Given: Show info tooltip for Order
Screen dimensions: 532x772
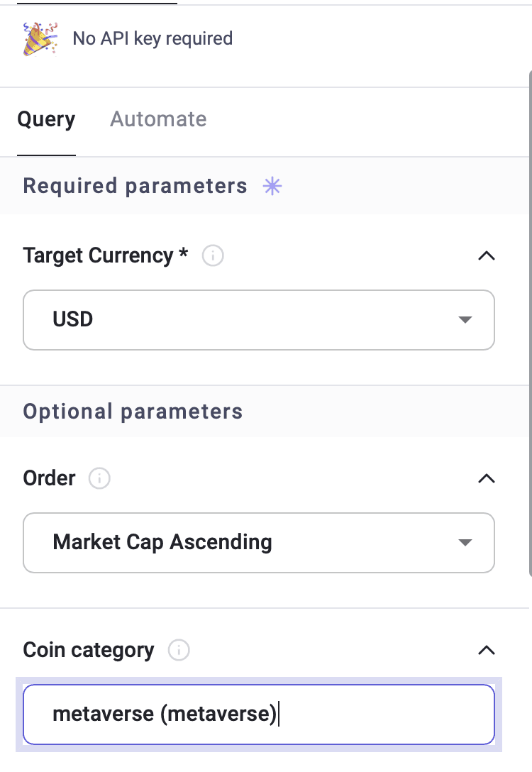Looking at the screenshot, I should click(x=99, y=478).
